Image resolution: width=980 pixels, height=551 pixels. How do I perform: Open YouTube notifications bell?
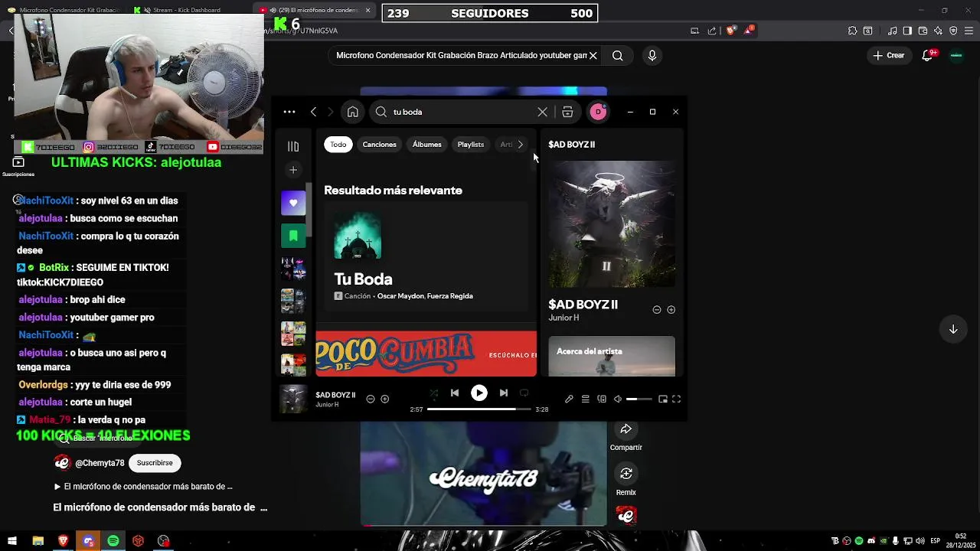coord(928,55)
